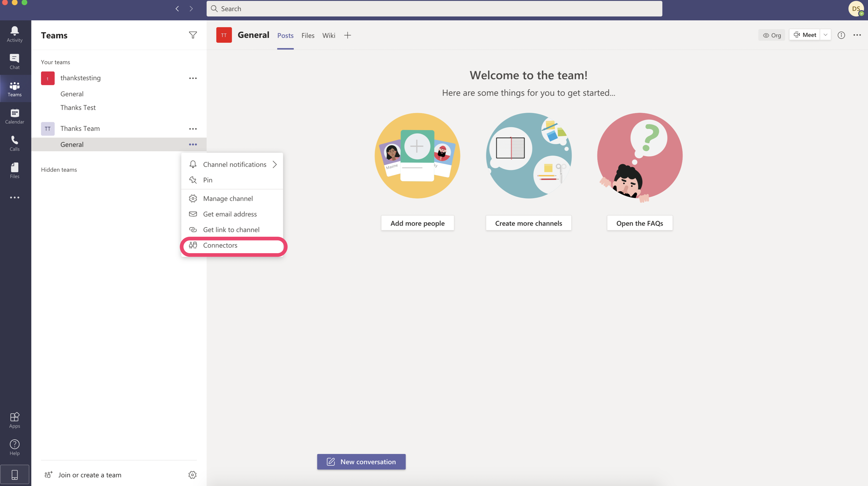
Task: Expand Channel notifications submenu
Action: pos(234,164)
